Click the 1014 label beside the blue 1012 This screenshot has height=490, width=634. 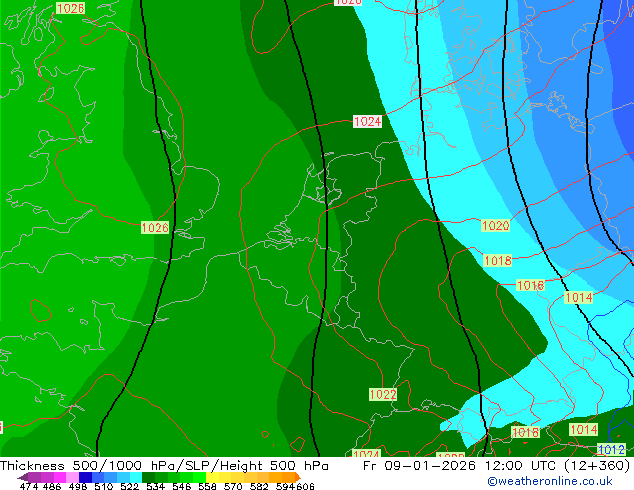coord(583,429)
